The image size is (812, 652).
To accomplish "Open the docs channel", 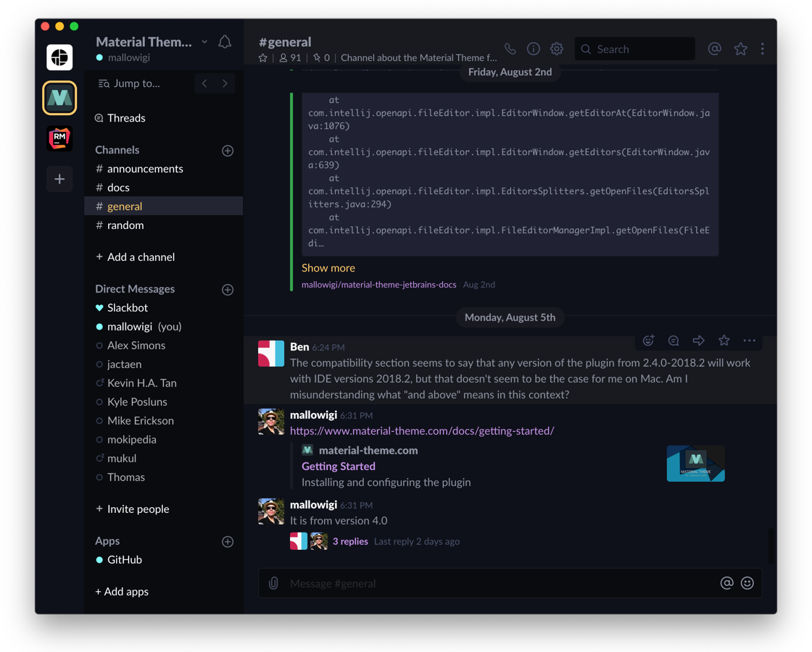I will coord(163,188).
